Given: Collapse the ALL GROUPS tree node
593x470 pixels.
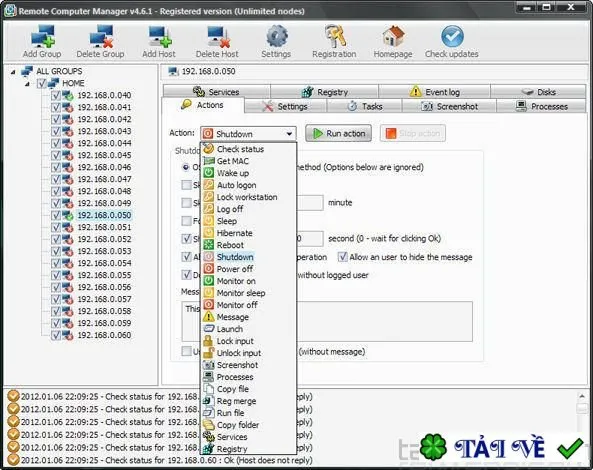Looking at the screenshot, I should click(13, 71).
